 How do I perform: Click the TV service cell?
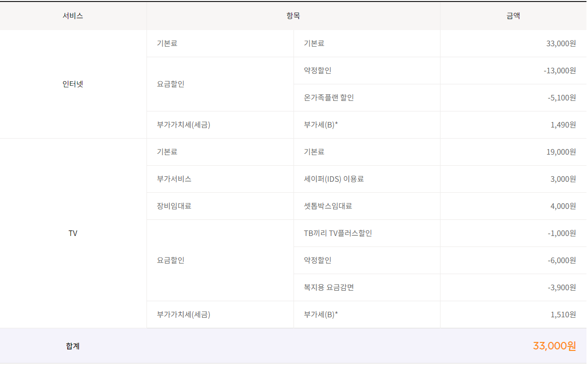[73, 233]
